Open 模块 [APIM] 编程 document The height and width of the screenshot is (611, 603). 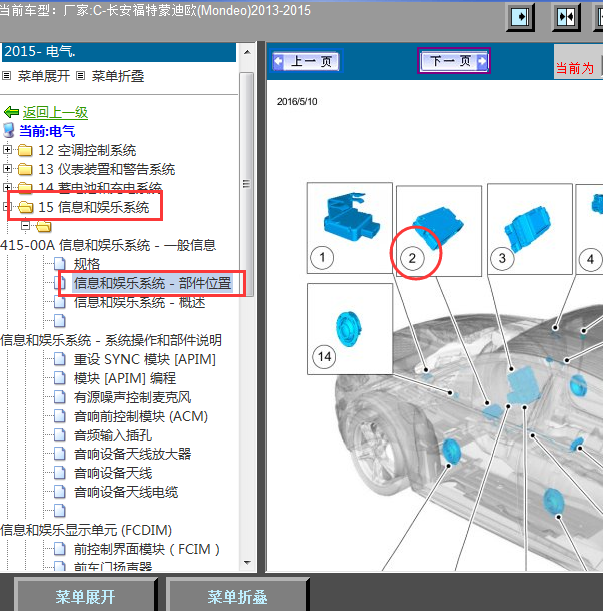tap(125, 378)
